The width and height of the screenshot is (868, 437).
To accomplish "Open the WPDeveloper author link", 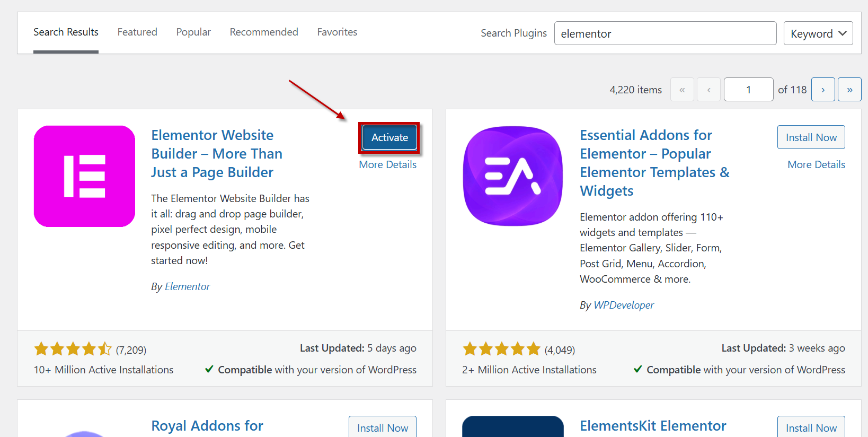I will [623, 305].
